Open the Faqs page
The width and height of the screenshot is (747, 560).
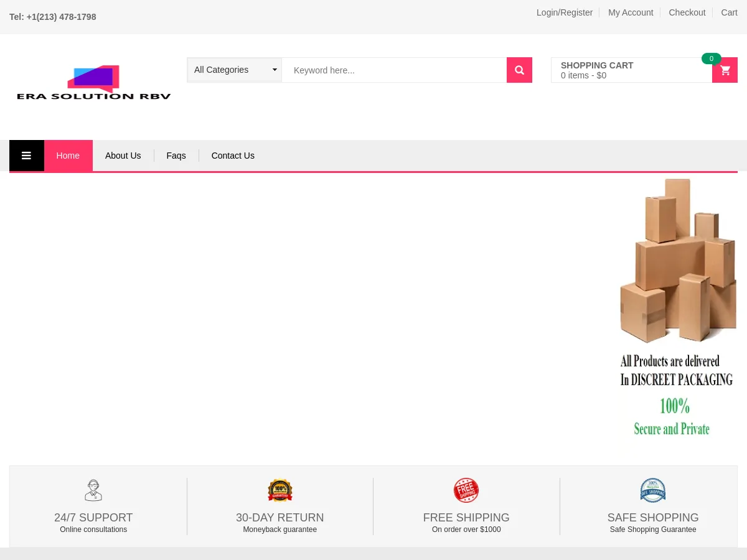coord(176,155)
